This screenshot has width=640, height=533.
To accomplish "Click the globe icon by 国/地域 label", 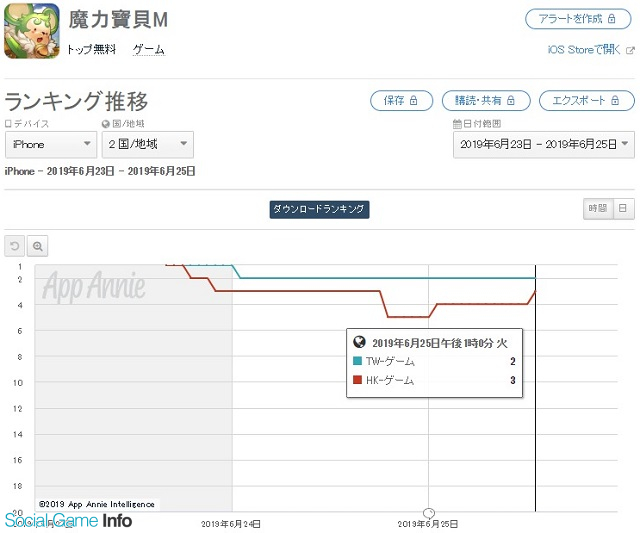I will pos(106,124).
